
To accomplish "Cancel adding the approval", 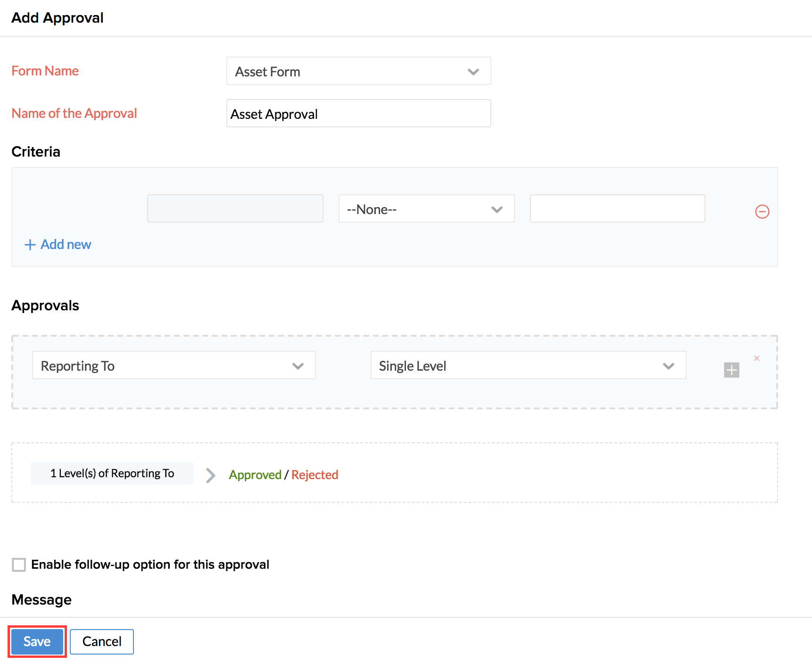I will (x=102, y=641).
